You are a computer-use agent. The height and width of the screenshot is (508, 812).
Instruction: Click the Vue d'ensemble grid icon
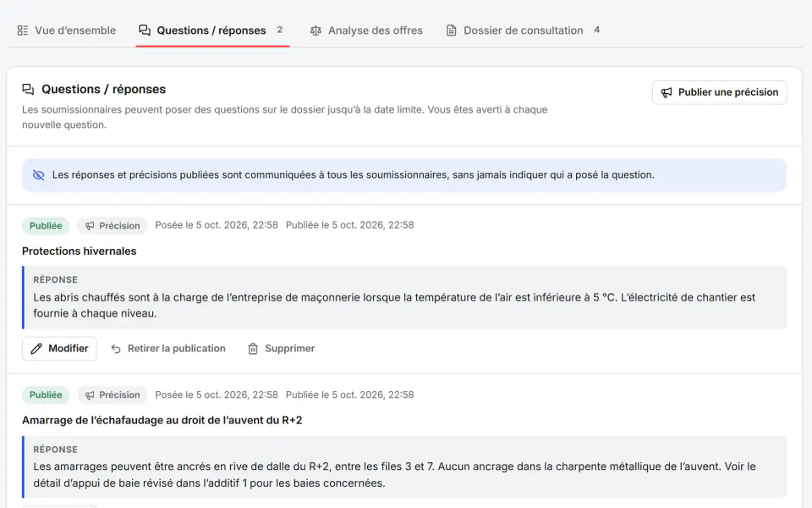coord(23,30)
